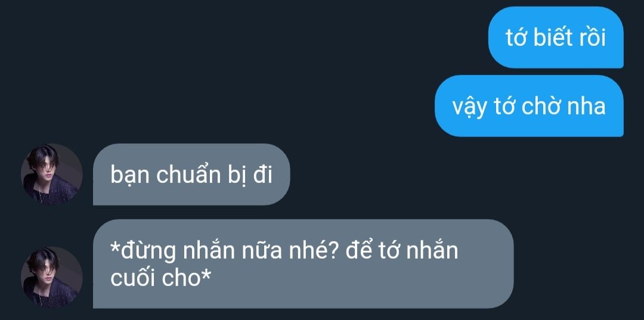
Task: Click the word "biết" in blue bubble
Action: (547, 38)
